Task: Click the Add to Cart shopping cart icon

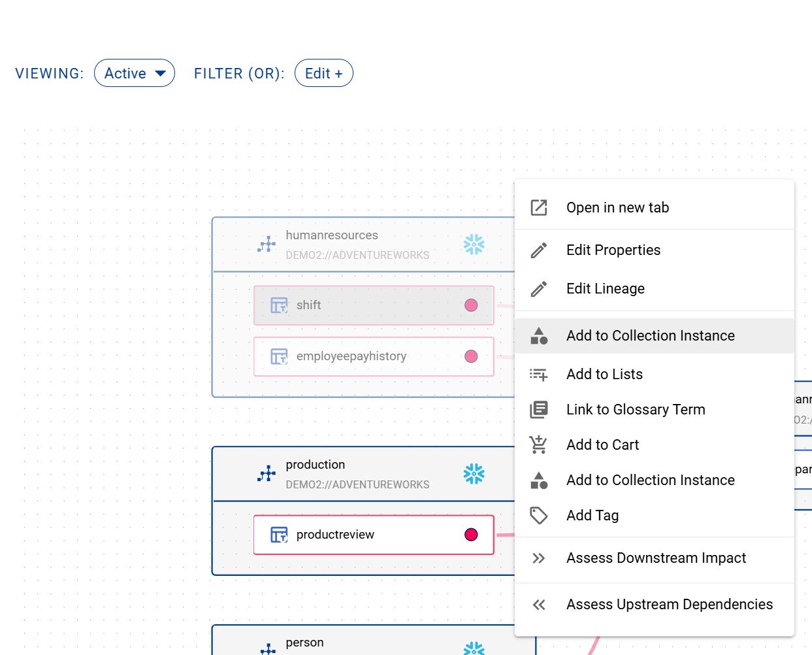Action: (539, 445)
